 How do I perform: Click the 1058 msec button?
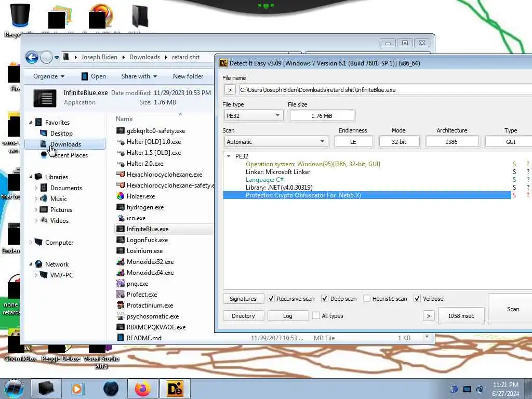click(x=461, y=316)
